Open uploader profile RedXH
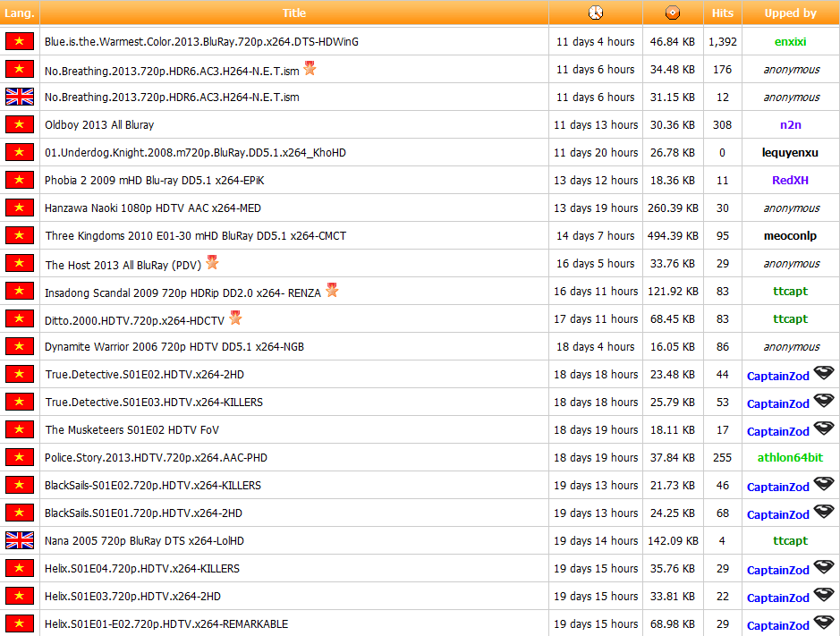This screenshot has height=636, width=840. [790, 181]
